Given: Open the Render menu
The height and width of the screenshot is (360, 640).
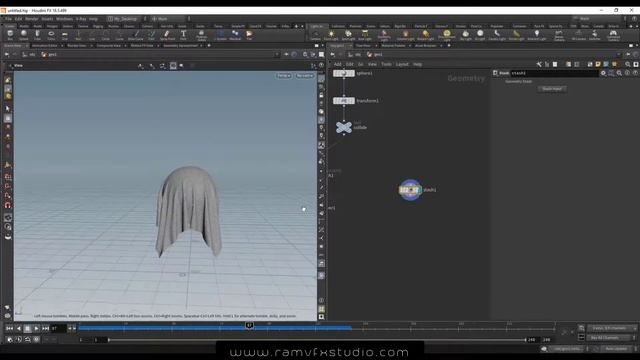Looking at the screenshot, I should coord(32,19).
